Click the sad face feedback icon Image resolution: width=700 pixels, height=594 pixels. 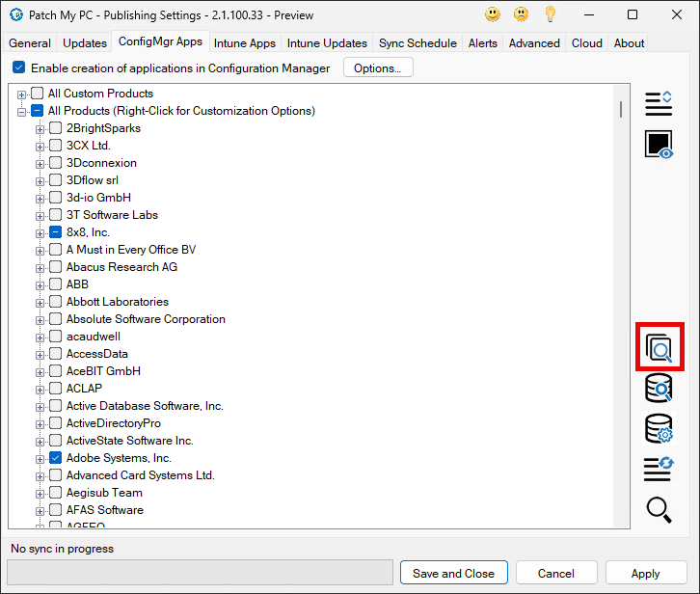(522, 14)
